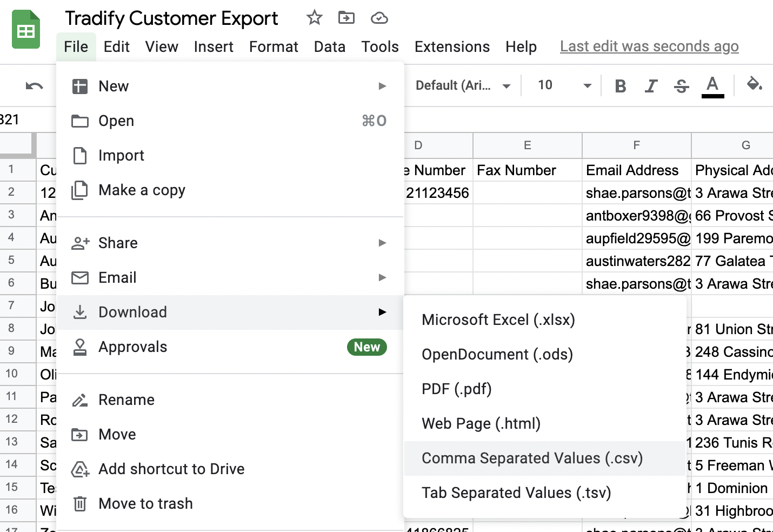Click the Move folder icon in menu

(x=80, y=435)
